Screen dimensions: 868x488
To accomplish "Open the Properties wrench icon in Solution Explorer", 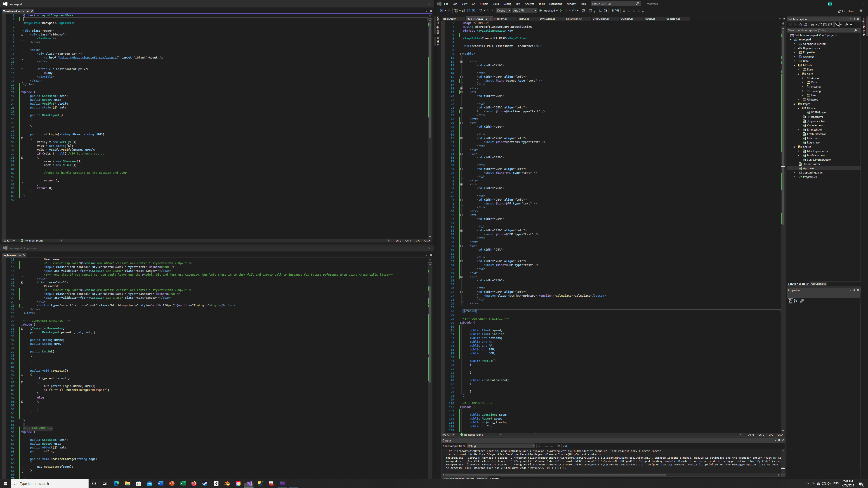I will coord(847,25).
